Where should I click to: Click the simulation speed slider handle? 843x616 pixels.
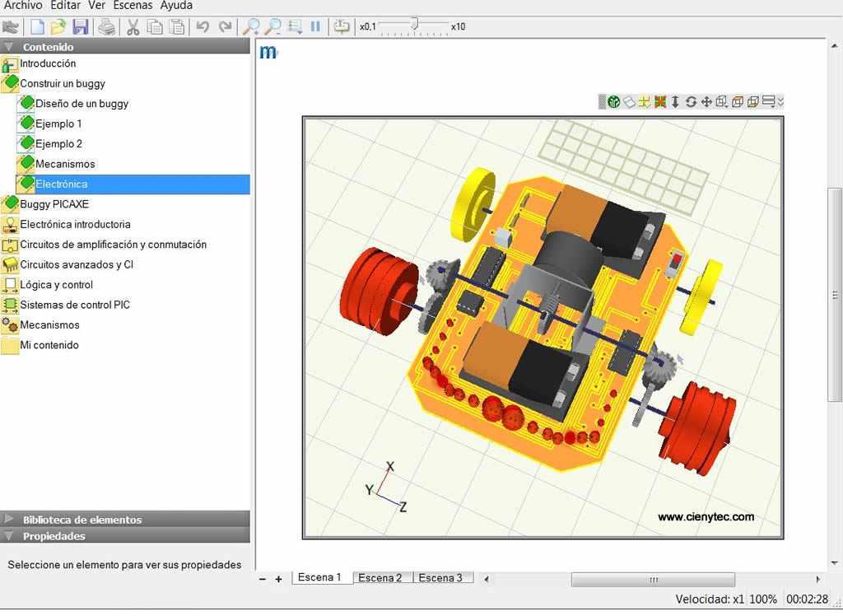(414, 24)
